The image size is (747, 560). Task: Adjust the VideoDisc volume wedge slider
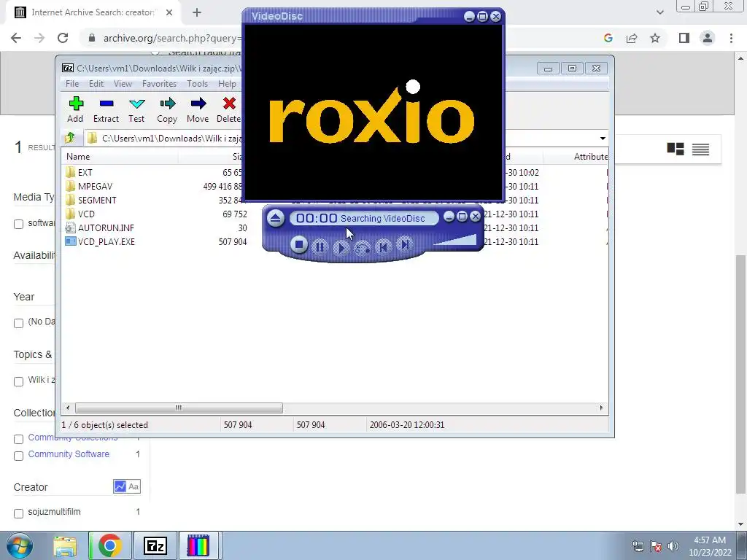click(x=455, y=240)
